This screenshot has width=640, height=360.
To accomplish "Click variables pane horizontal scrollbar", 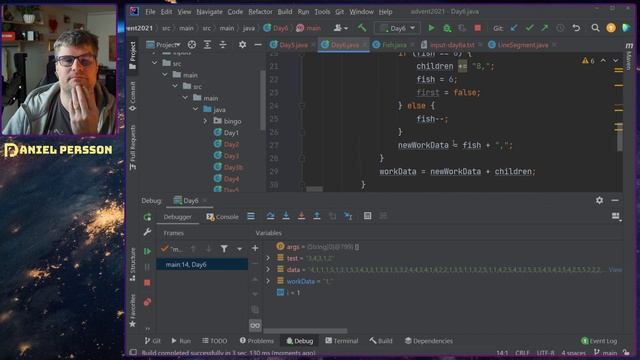I will point(305,331).
